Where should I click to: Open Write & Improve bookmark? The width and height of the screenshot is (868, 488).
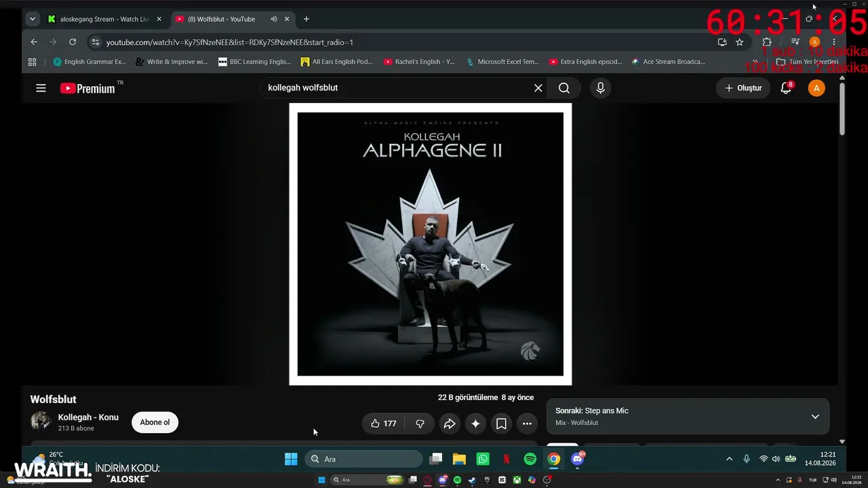point(172,62)
